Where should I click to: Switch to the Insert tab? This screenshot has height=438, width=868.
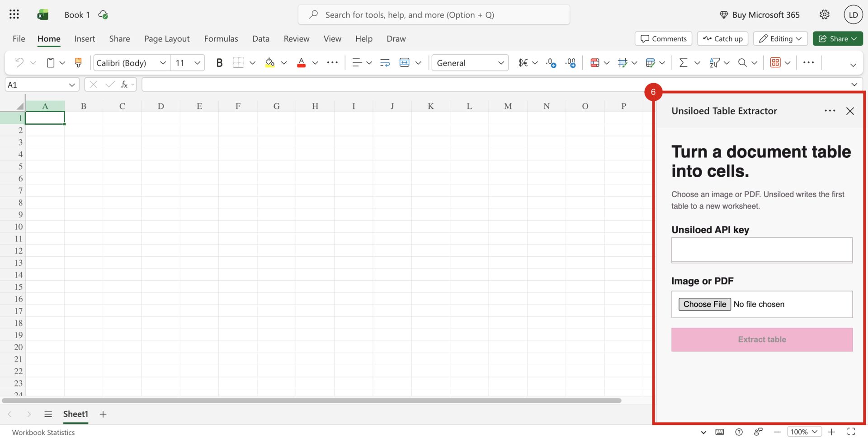click(85, 39)
